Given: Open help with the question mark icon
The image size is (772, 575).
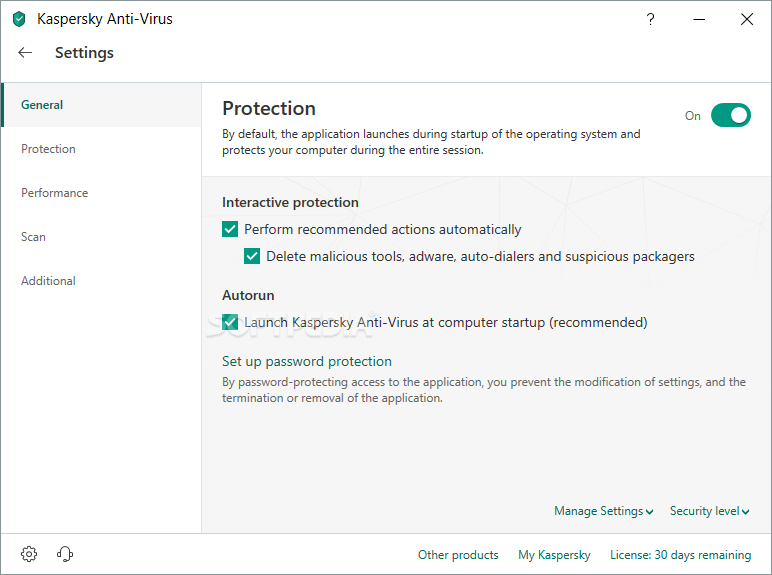Looking at the screenshot, I should (650, 19).
